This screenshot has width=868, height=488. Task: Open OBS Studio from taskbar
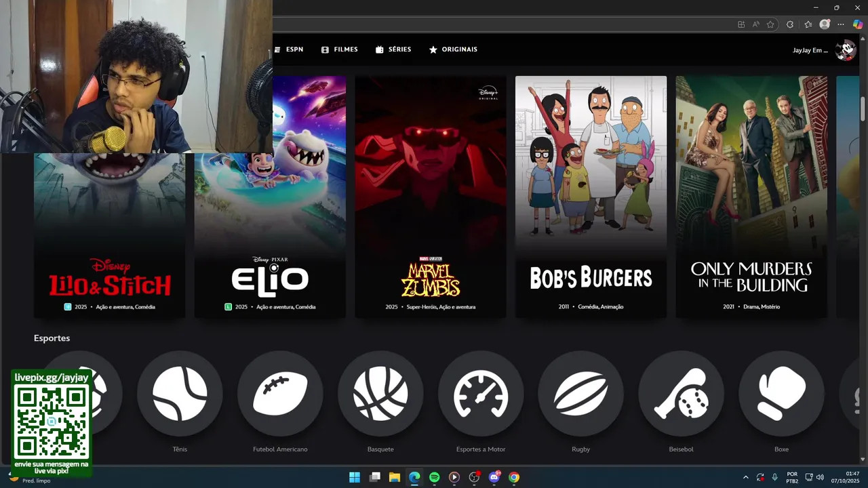click(x=474, y=477)
